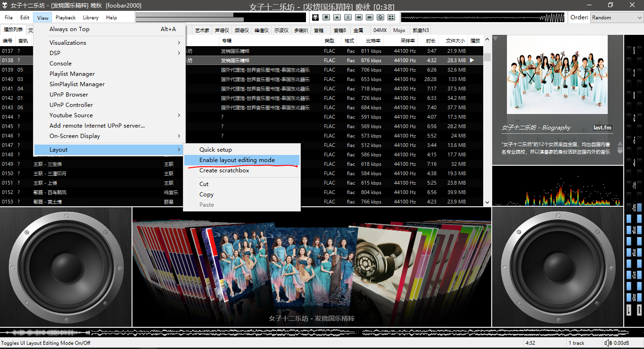Viewport: 644px width, 349px height.
Task: Select Quick setup in Layout submenu
Action: [241, 150]
